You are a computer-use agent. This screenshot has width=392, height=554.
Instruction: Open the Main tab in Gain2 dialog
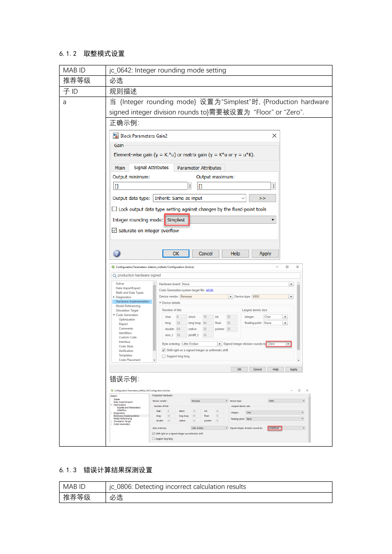[120, 168]
